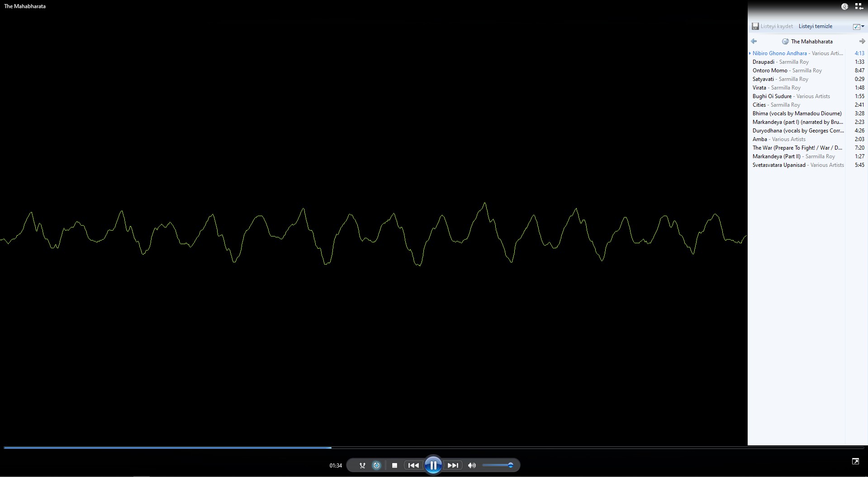The image size is (868, 477).
Task: Go to next list with right arrow
Action: point(862,41)
